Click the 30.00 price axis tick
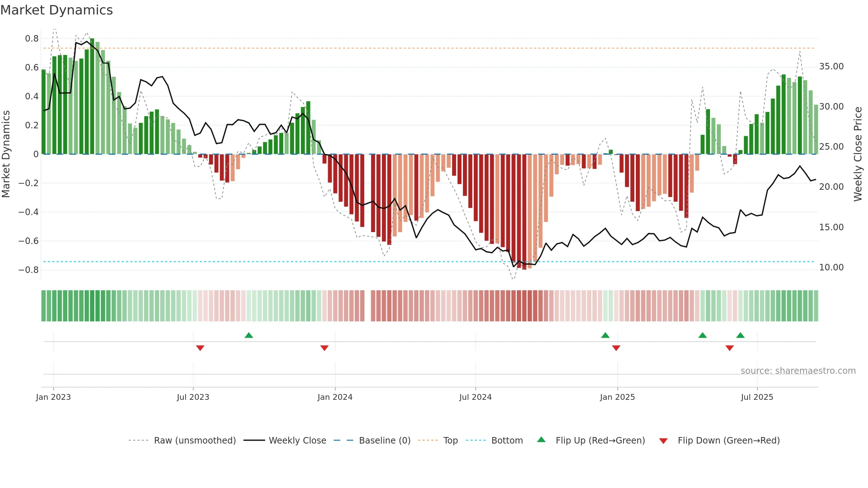The image size is (868, 488). 831,106
